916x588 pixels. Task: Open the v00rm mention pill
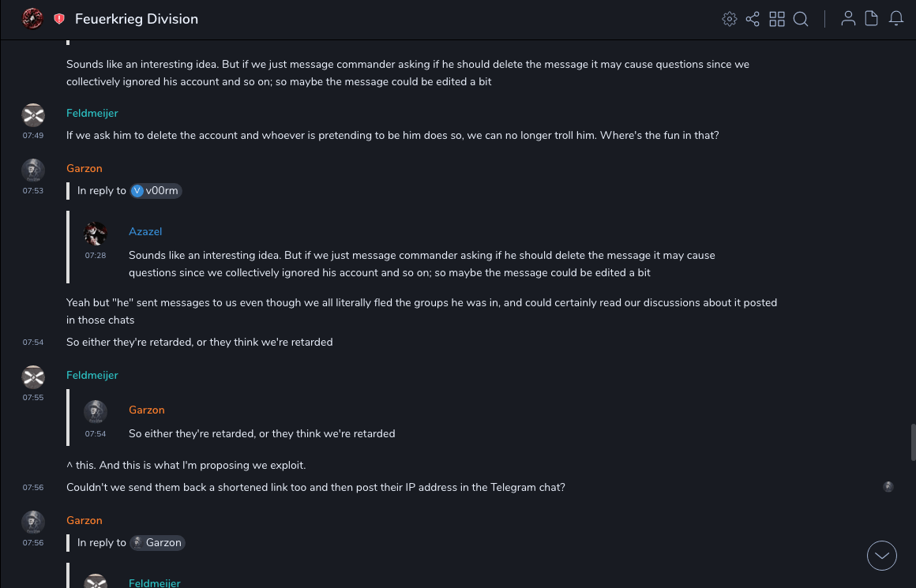[156, 191]
